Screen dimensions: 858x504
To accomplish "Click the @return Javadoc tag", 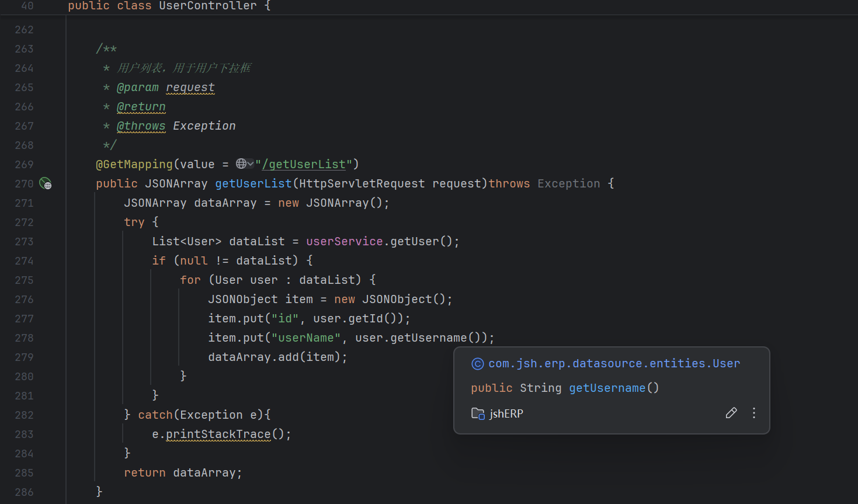I will click(141, 106).
